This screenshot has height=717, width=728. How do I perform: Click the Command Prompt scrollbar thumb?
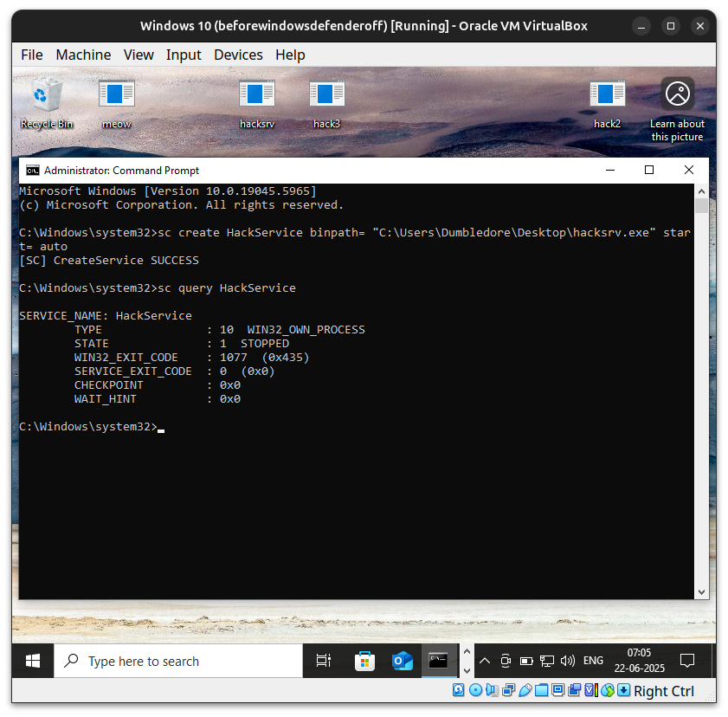click(701, 205)
